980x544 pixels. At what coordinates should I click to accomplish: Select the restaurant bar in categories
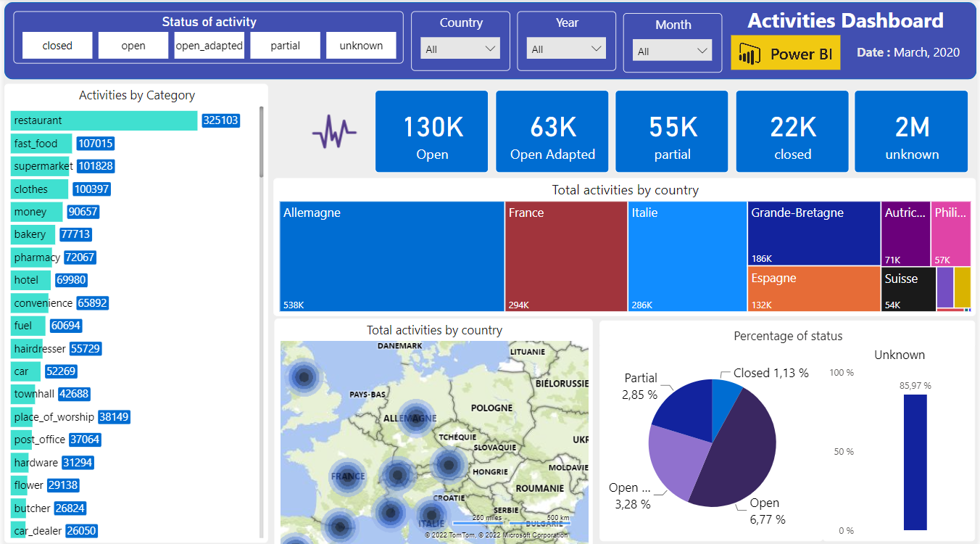pos(104,120)
